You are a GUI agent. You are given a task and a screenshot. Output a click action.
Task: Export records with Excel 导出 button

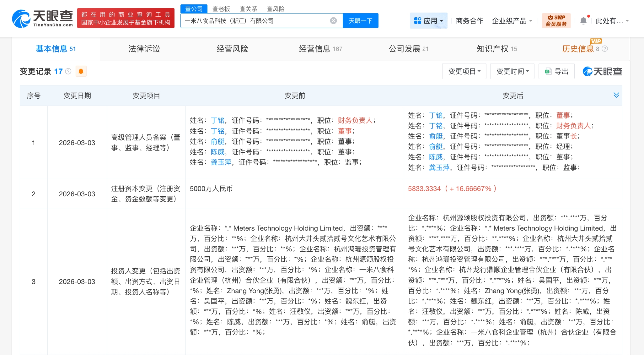pos(556,71)
